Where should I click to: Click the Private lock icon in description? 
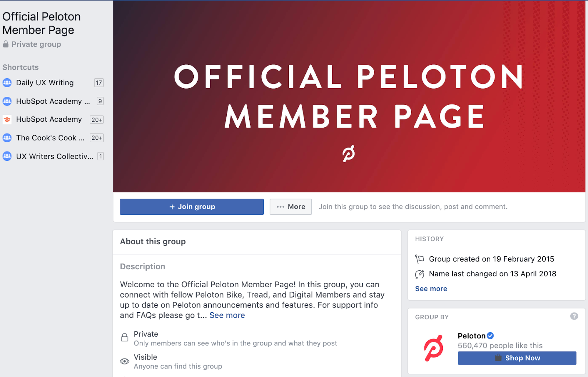pos(125,337)
